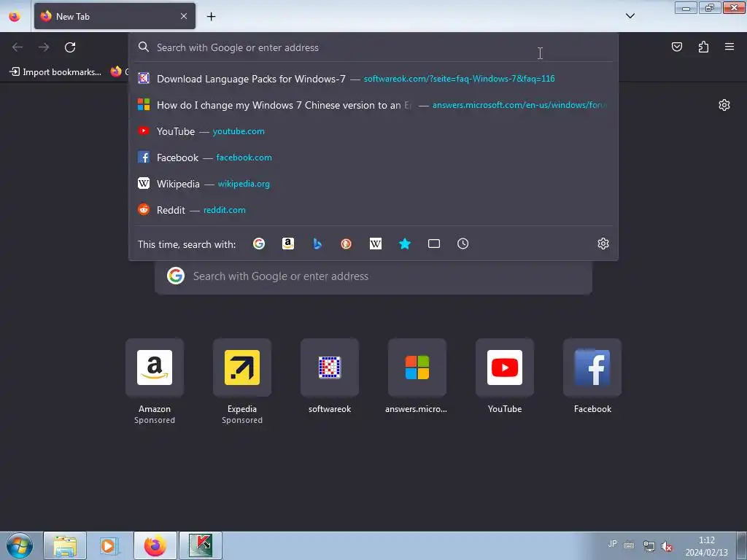747x560 pixels.
Task: Open the Windows Start menu
Action: coord(20,545)
